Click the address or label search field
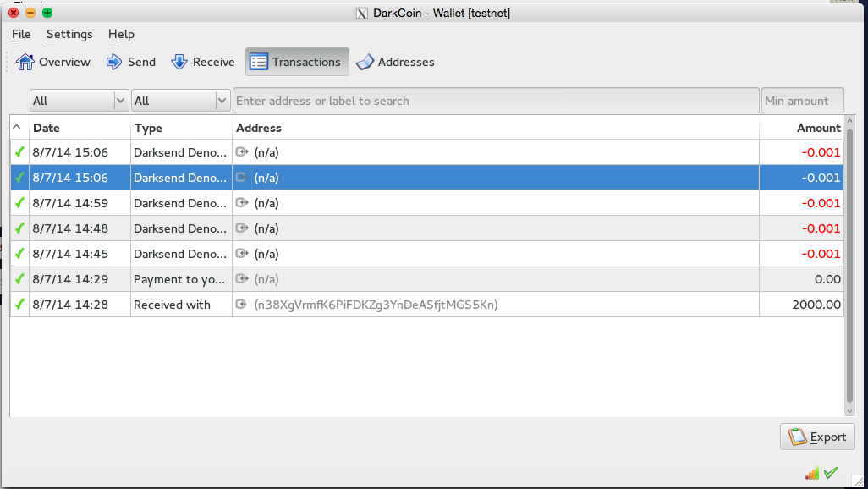868x489 pixels. [x=496, y=101]
